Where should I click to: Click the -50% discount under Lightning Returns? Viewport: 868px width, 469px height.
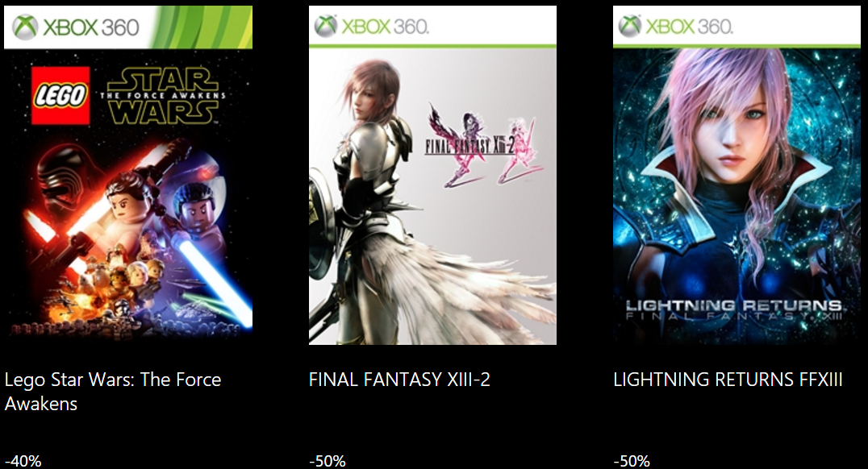coord(632,461)
